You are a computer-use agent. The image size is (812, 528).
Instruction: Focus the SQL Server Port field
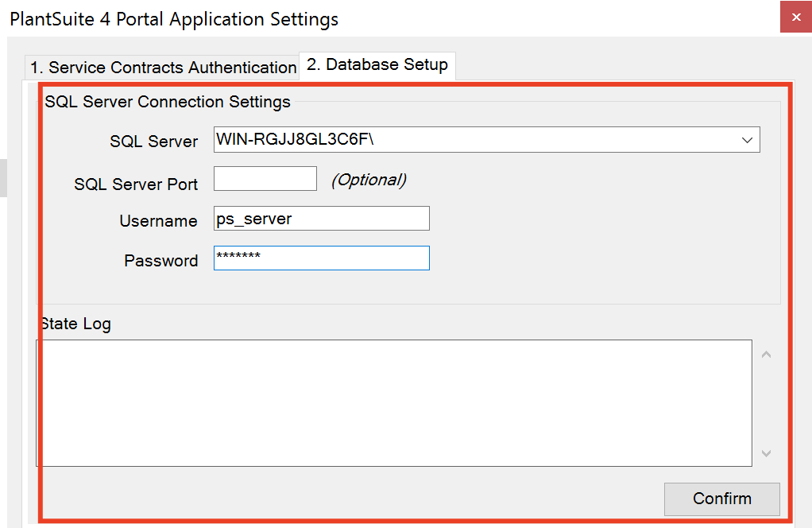tap(265, 179)
